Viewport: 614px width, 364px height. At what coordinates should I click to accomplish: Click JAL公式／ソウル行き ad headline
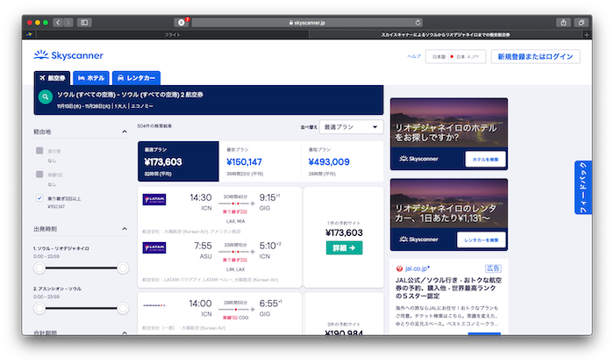[x=448, y=288]
